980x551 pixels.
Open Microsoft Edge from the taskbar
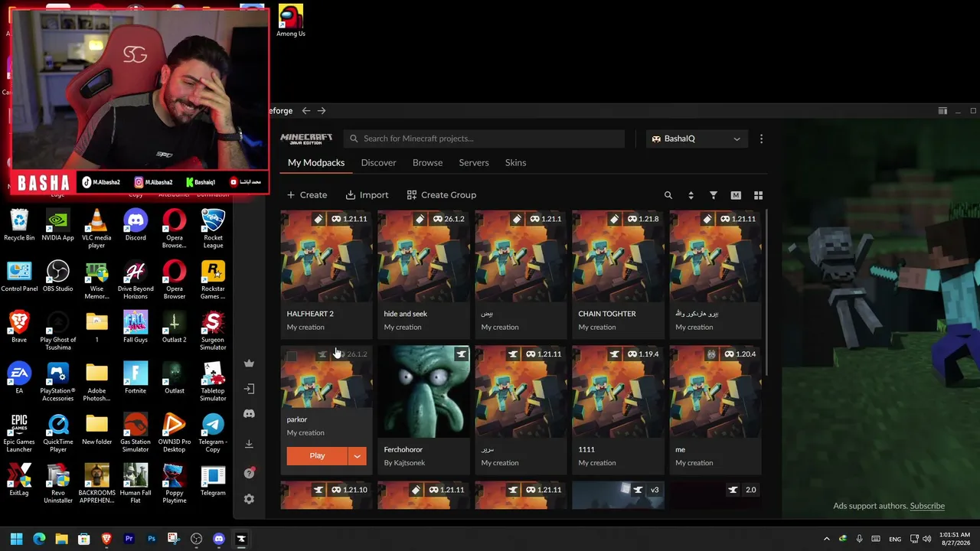click(x=39, y=539)
